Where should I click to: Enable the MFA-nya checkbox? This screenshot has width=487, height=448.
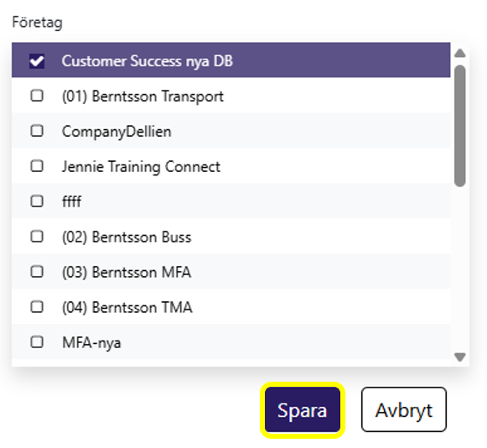[x=37, y=342]
